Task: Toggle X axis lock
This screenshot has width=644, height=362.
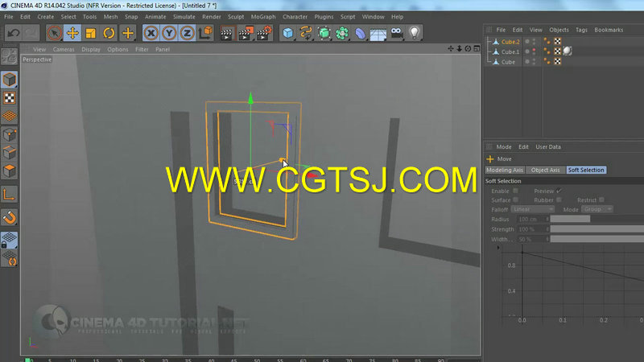Action: coord(151,33)
